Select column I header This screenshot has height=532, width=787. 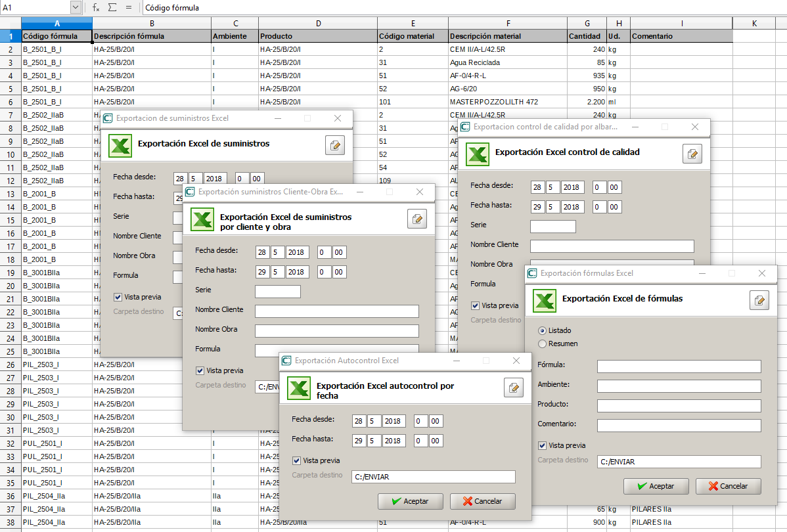point(682,23)
